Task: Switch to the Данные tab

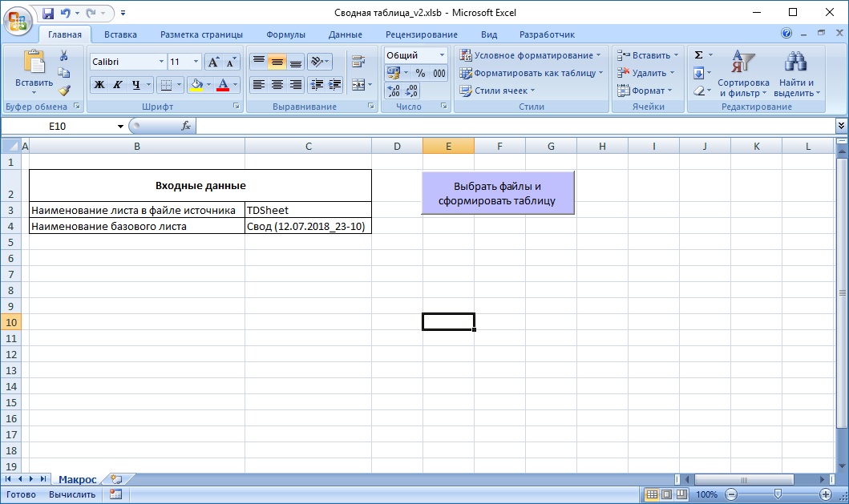Action: [345, 34]
